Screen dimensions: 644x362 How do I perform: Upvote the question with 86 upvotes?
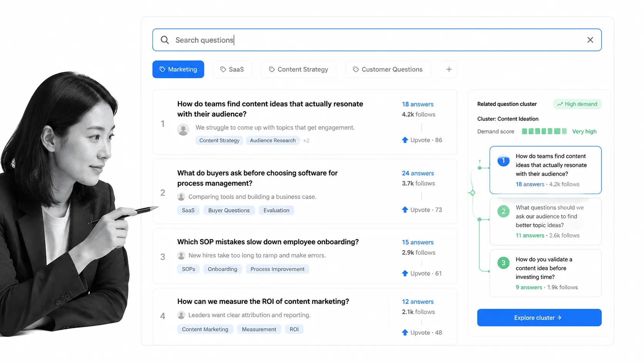tap(422, 140)
